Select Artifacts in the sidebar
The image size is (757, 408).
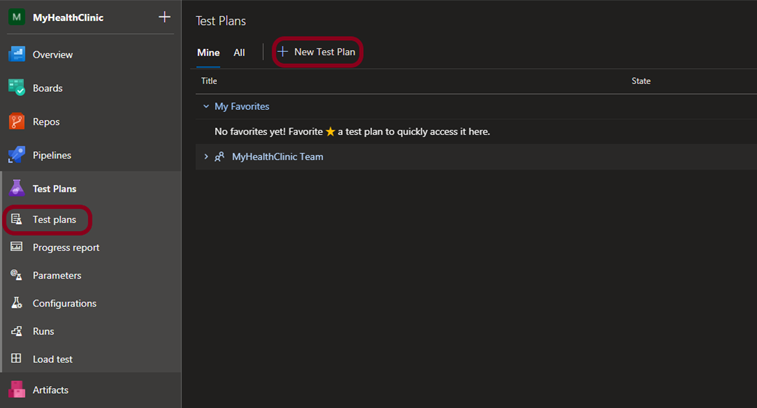click(x=50, y=390)
